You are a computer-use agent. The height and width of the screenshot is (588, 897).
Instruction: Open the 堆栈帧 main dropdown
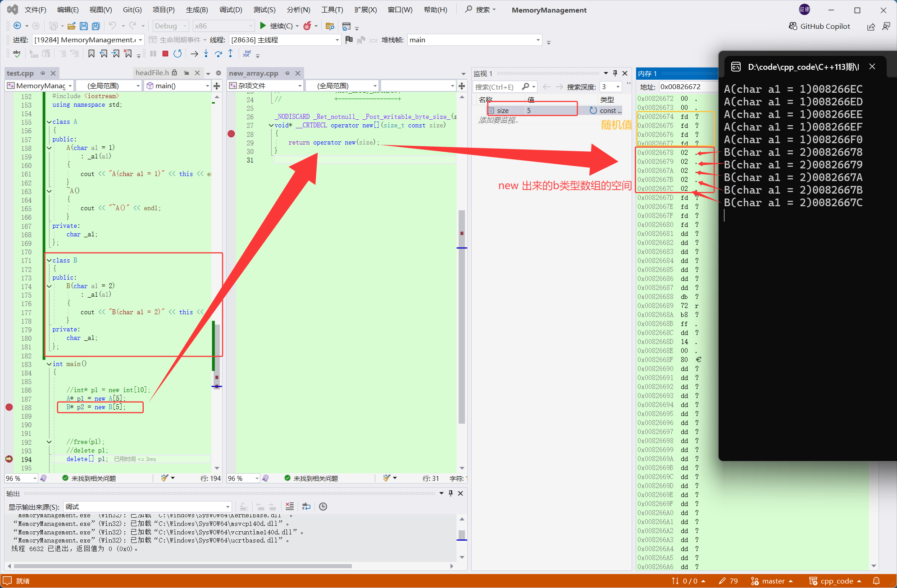(x=538, y=40)
